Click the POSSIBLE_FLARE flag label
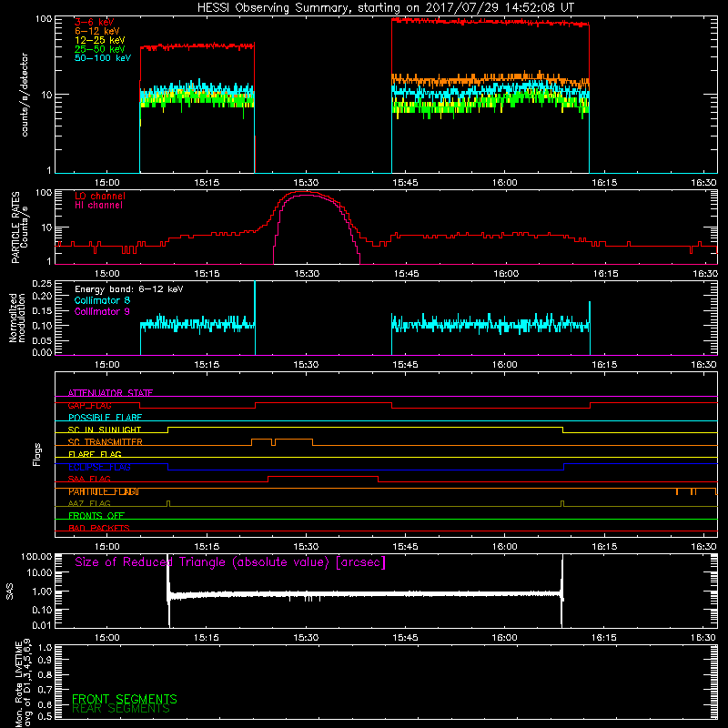 [105, 418]
